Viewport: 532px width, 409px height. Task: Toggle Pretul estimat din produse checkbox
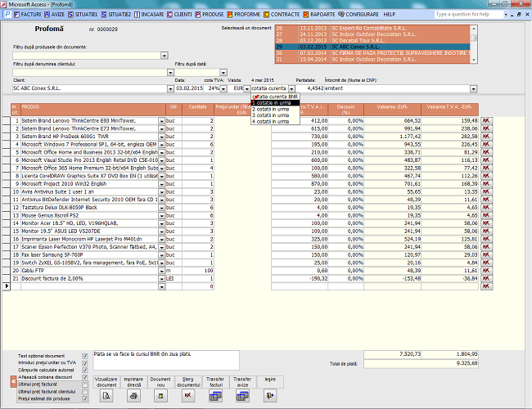[85, 399]
